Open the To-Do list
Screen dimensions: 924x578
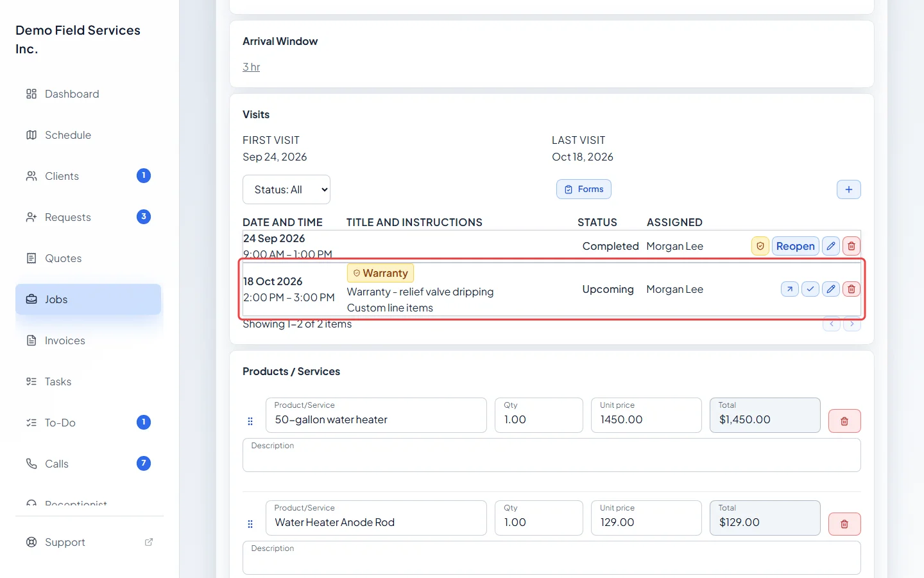coord(89,423)
